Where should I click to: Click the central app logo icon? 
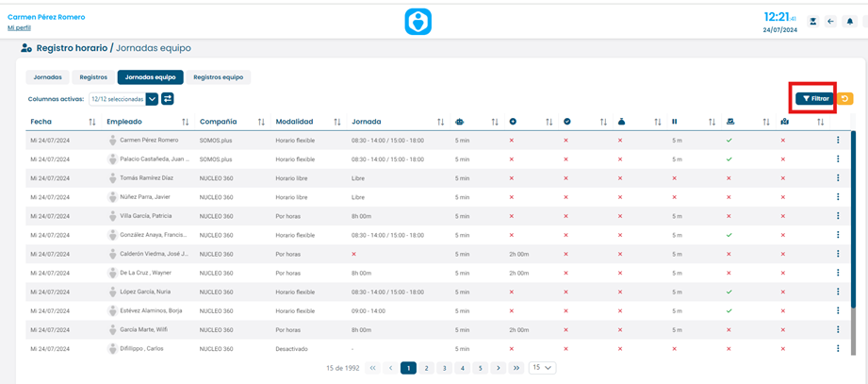[x=418, y=22]
